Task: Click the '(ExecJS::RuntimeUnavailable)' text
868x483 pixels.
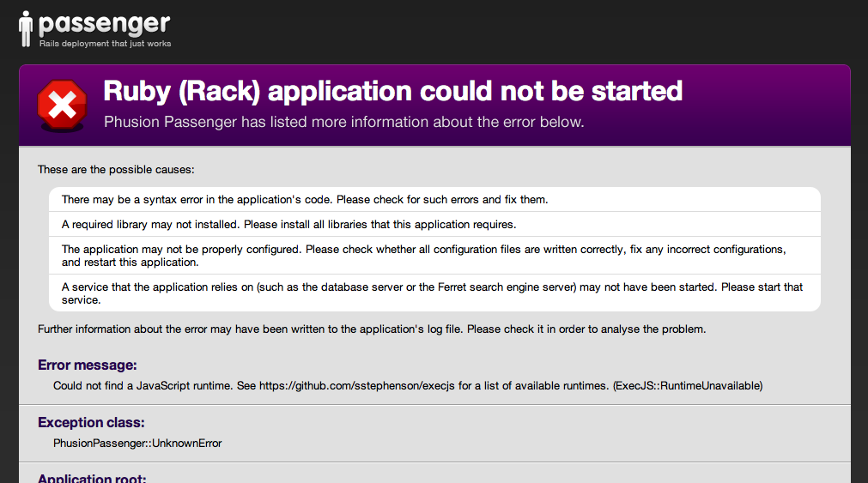Action: (x=688, y=385)
